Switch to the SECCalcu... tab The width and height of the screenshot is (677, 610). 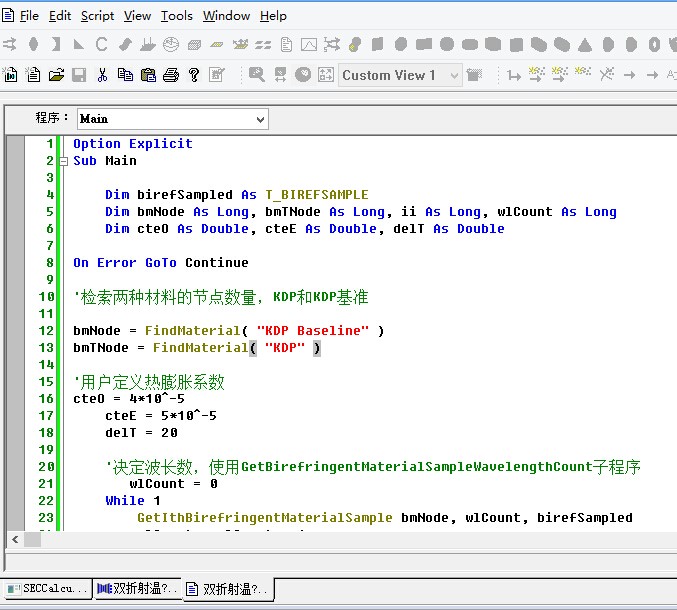[47, 589]
